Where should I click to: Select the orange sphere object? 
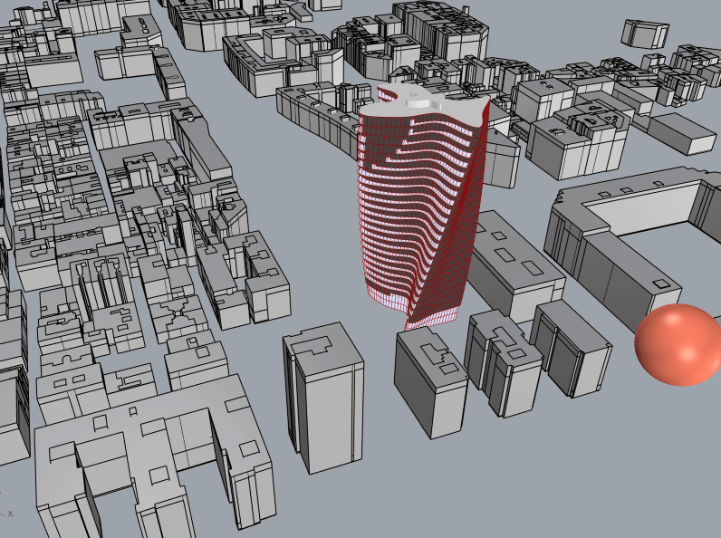(x=677, y=345)
